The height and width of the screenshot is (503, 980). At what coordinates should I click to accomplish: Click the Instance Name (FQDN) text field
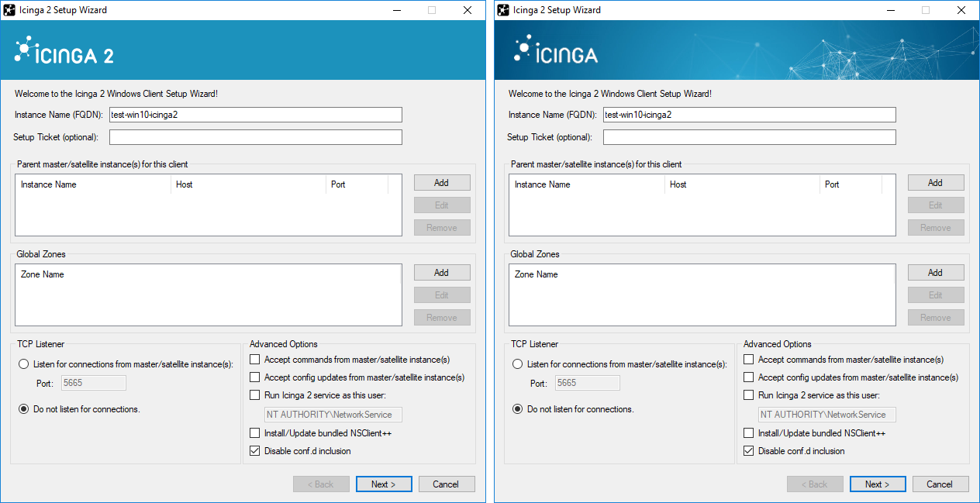click(x=255, y=114)
